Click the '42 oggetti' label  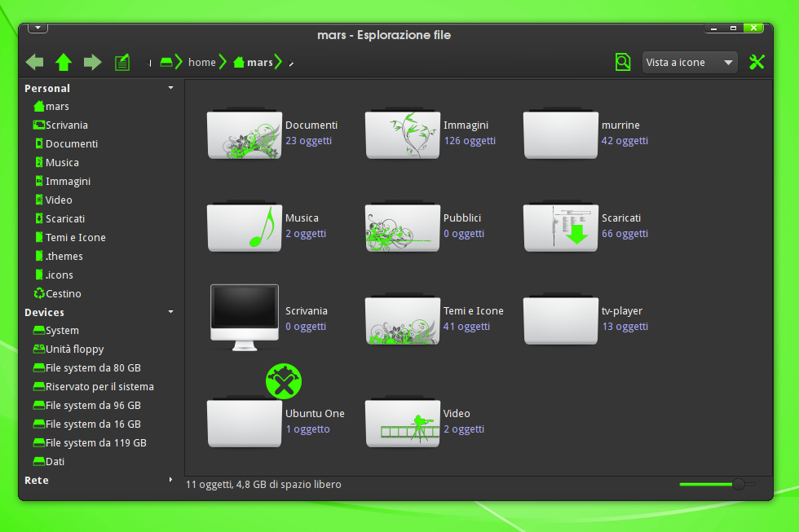pyautogui.click(x=625, y=141)
